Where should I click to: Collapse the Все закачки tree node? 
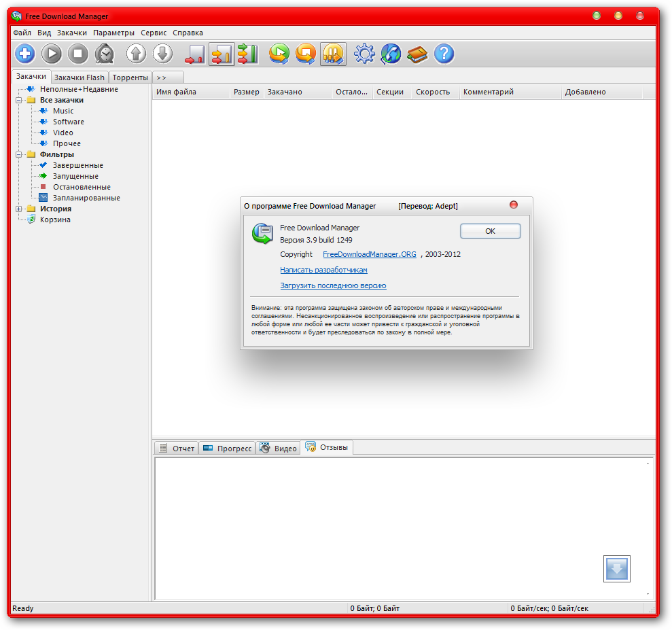click(x=19, y=101)
